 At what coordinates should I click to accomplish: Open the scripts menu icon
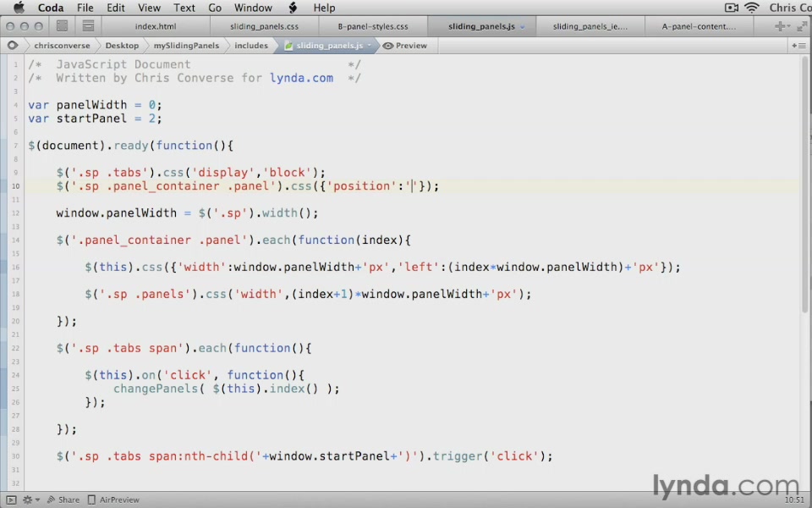point(294,8)
